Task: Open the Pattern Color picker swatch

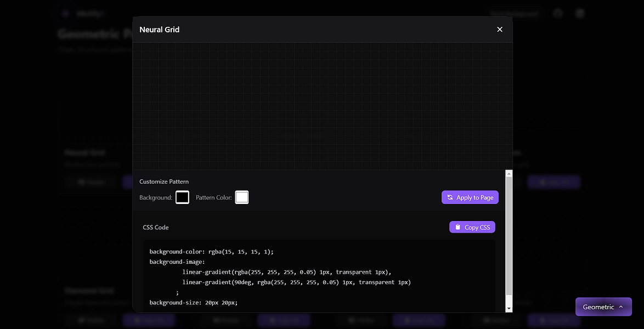Action: (x=242, y=197)
